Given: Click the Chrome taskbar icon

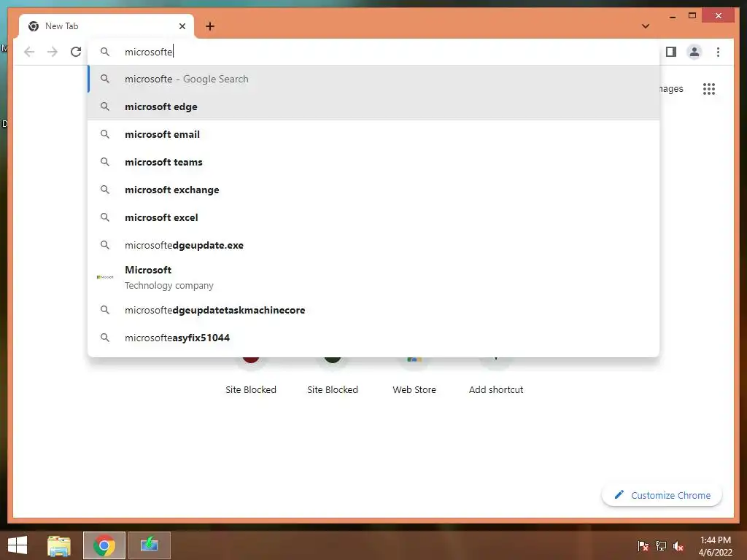Looking at the screenshot, I should click(104, 545).
